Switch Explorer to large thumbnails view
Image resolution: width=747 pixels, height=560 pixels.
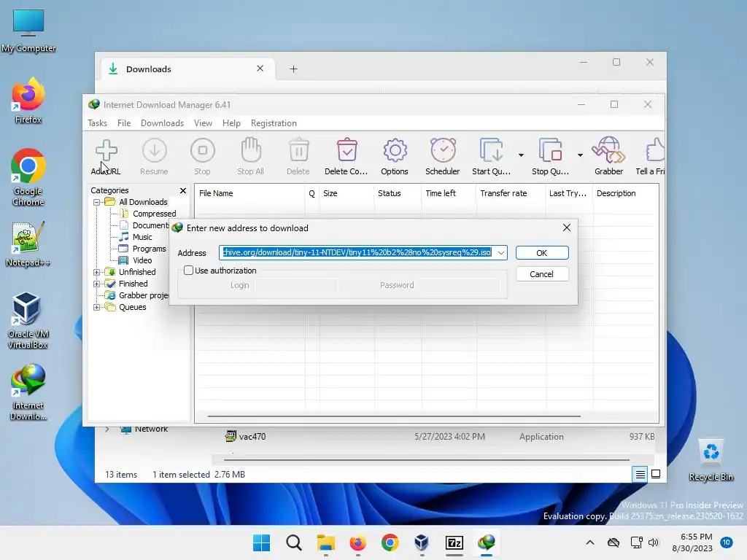click(x=656, y=474)
